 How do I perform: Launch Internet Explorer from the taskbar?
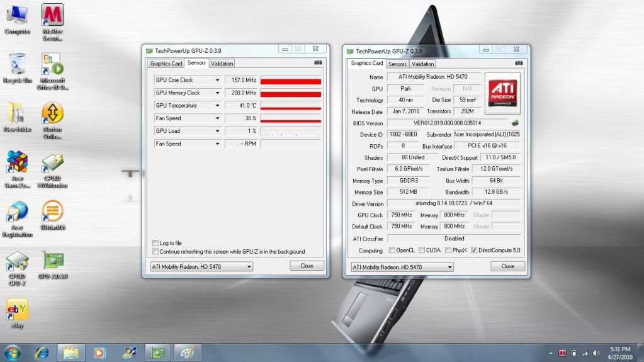coord(42,353)
